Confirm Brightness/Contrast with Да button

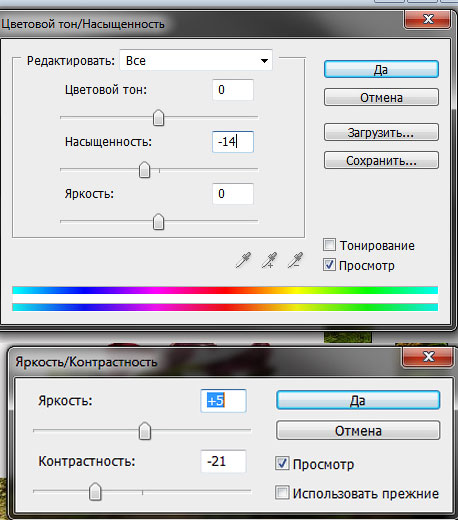point(358,400)
